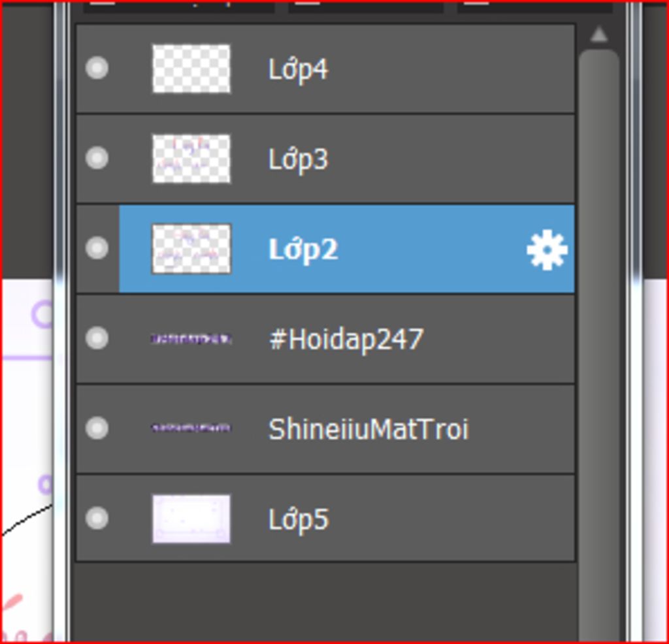The width and height of the screenshot is (669, 644).
Task: Hide the Lớp3 layer
Action: point(97,158)
